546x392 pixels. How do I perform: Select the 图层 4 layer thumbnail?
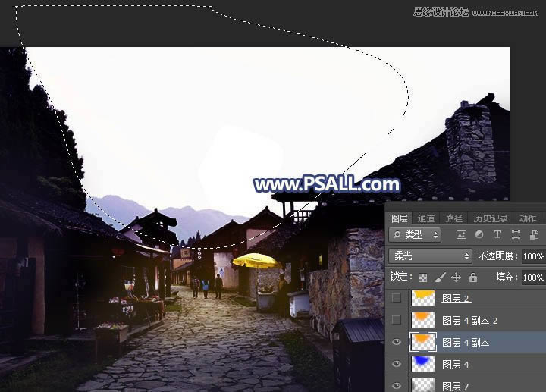[x=422, y=365]
